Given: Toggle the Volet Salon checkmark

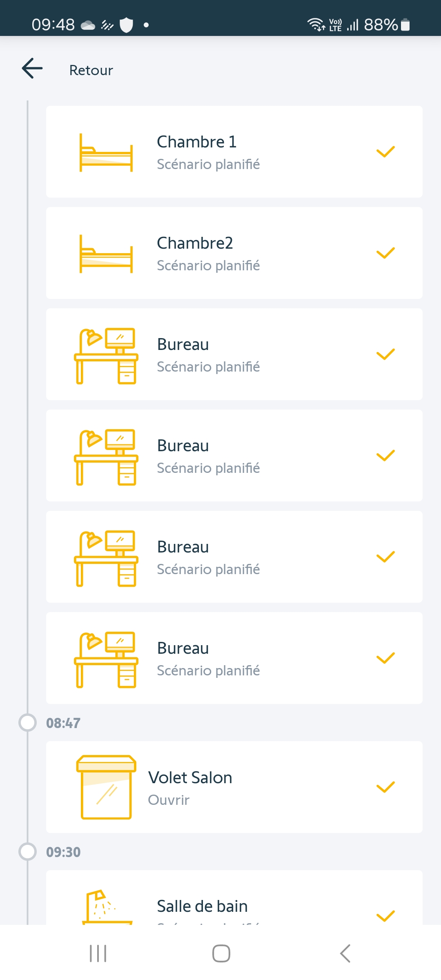Looking at the screenshot, I should pyautogui.click(x=385, y=787).
